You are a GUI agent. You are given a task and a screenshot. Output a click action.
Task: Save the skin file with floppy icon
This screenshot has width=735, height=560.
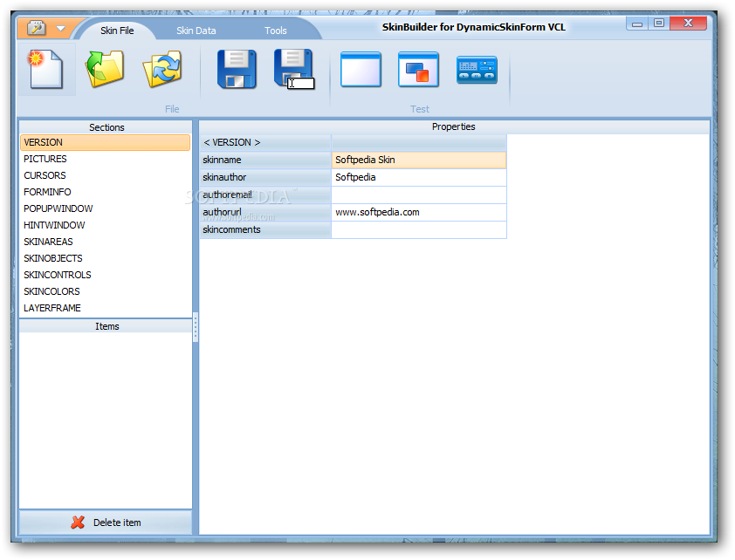(x=237, y=69)
